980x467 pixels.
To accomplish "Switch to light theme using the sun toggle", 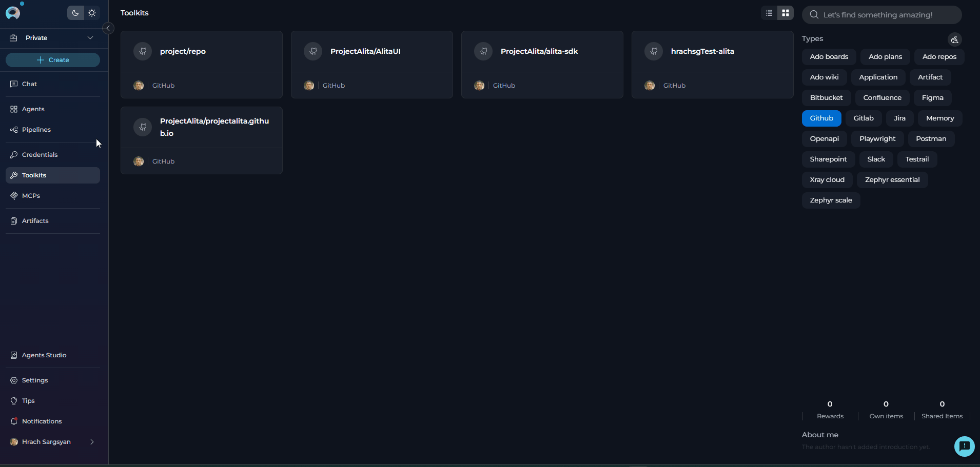I will (x=92, y=13).
